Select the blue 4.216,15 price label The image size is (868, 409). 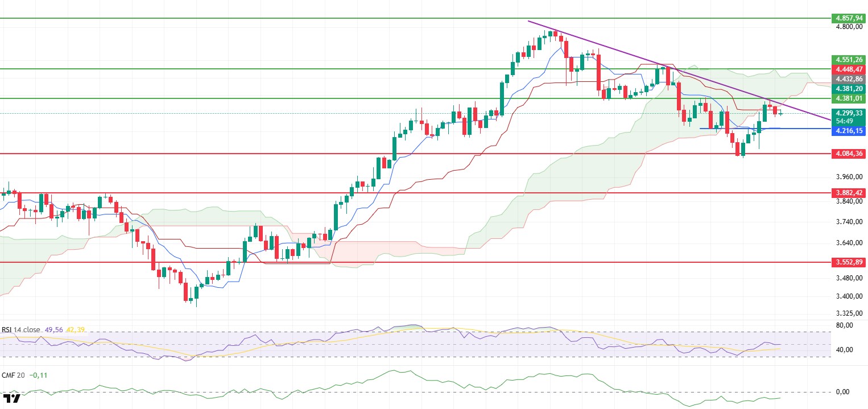[x=848, y=131]
